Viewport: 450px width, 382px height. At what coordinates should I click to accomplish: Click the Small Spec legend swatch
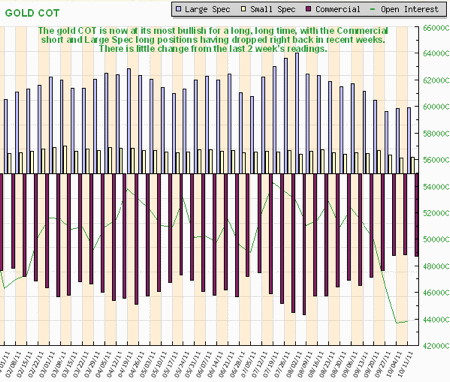244,9
